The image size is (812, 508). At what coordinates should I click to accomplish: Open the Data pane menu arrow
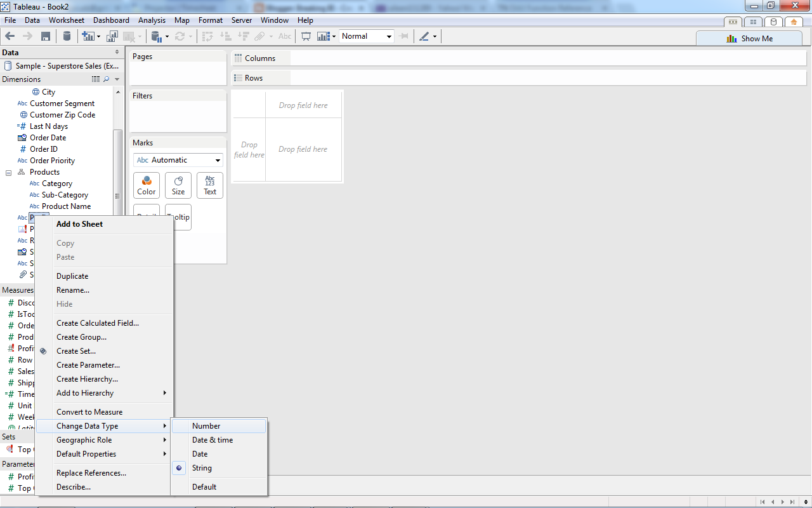pos(117,52)
